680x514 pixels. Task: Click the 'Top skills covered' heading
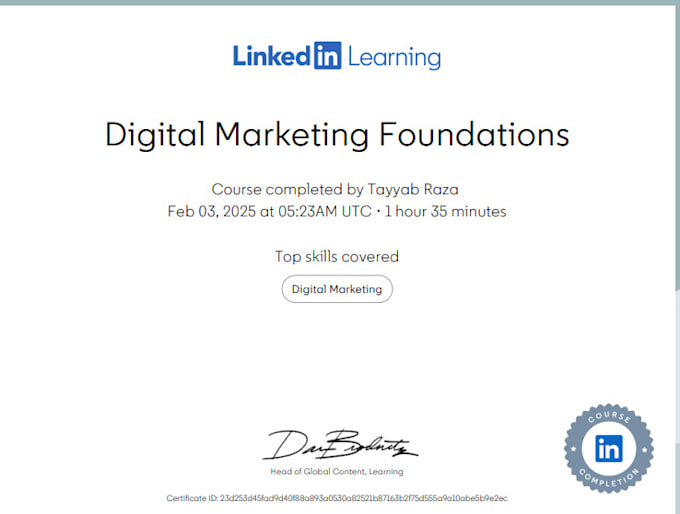337,256
